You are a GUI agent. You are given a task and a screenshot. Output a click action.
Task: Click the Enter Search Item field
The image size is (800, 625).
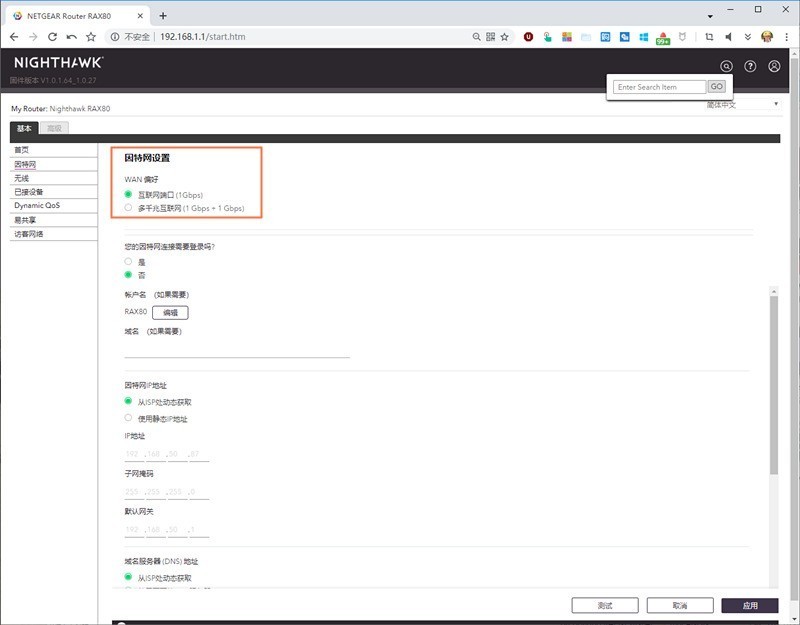coord(659,87)
